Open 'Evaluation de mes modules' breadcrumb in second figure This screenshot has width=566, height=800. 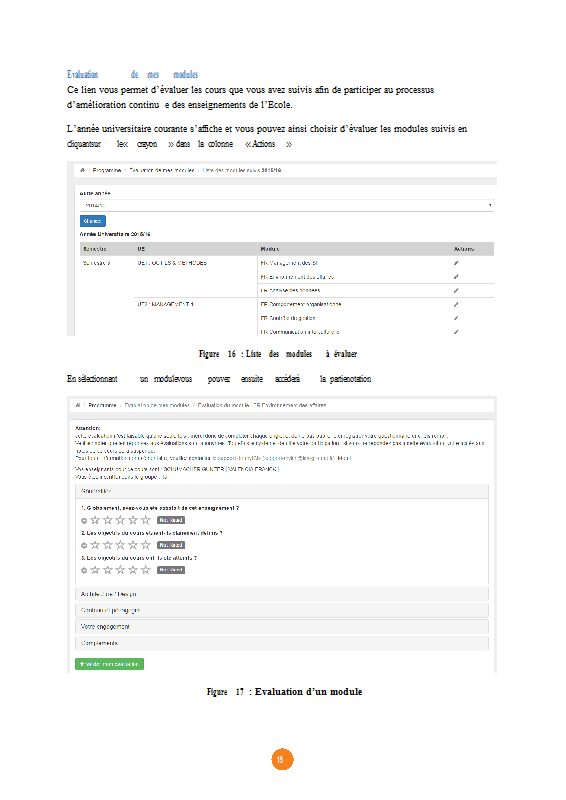157,405
